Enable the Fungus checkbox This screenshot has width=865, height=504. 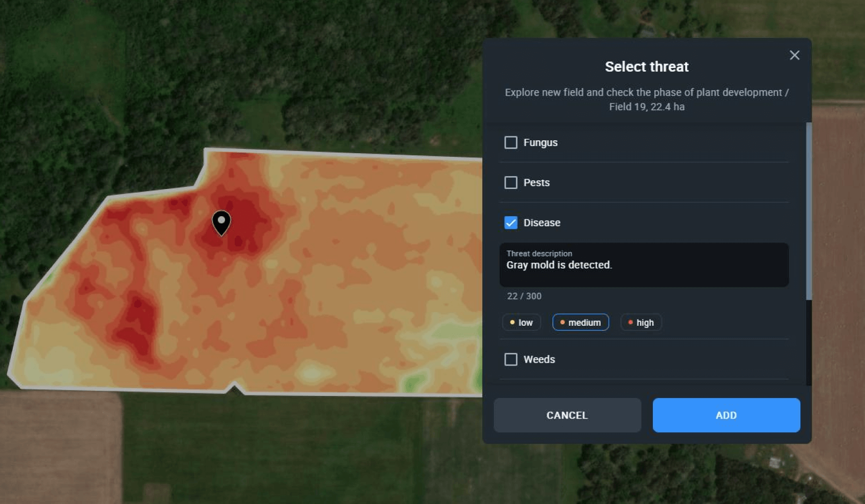tap(511, 142)
